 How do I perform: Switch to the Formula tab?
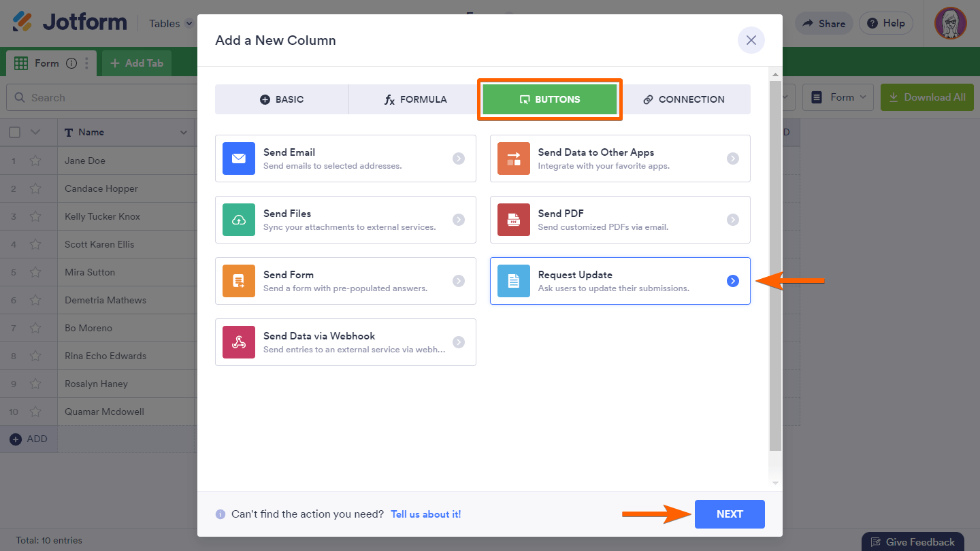415,99
